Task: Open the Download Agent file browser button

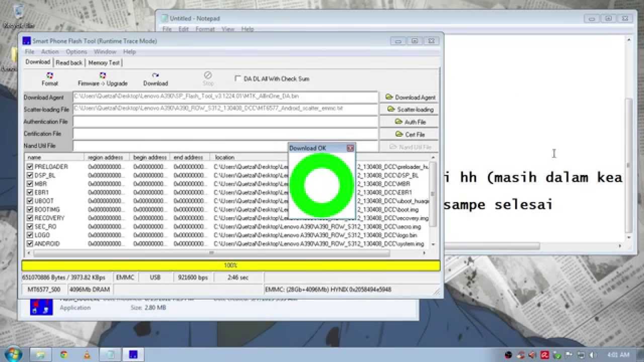Action: point(410,97)
